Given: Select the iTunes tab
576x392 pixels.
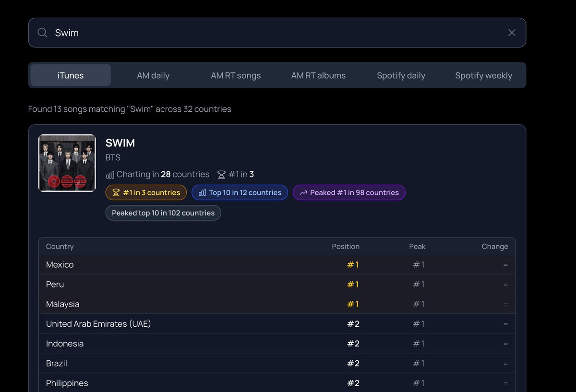Looking at the screenshot, I should (x=71, y=75).
